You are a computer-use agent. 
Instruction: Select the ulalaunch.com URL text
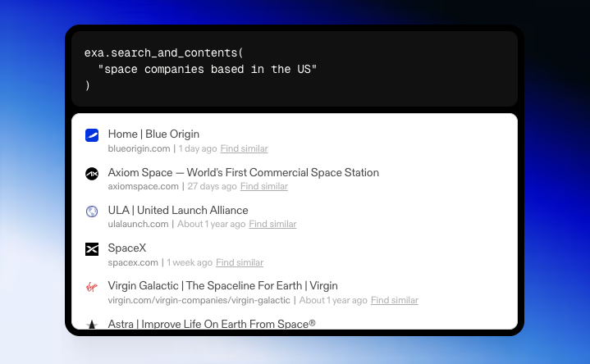tap(138, 224)
